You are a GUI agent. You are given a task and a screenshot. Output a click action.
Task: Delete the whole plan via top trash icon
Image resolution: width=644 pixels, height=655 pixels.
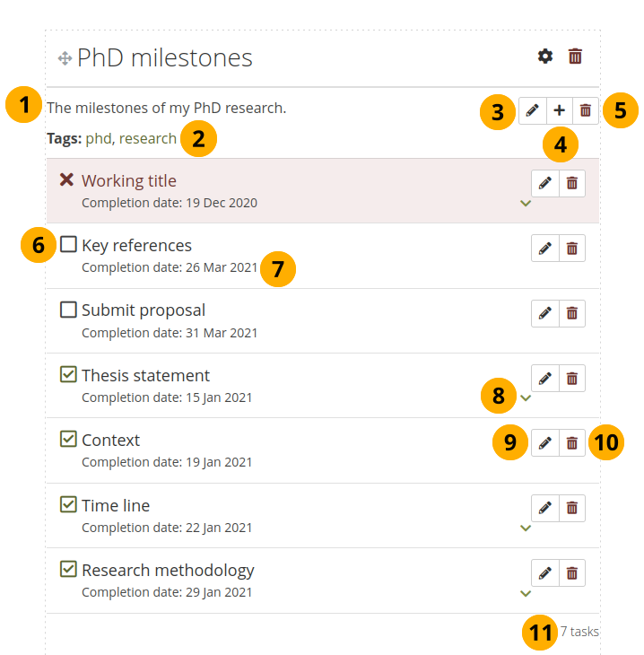point(586,110)
